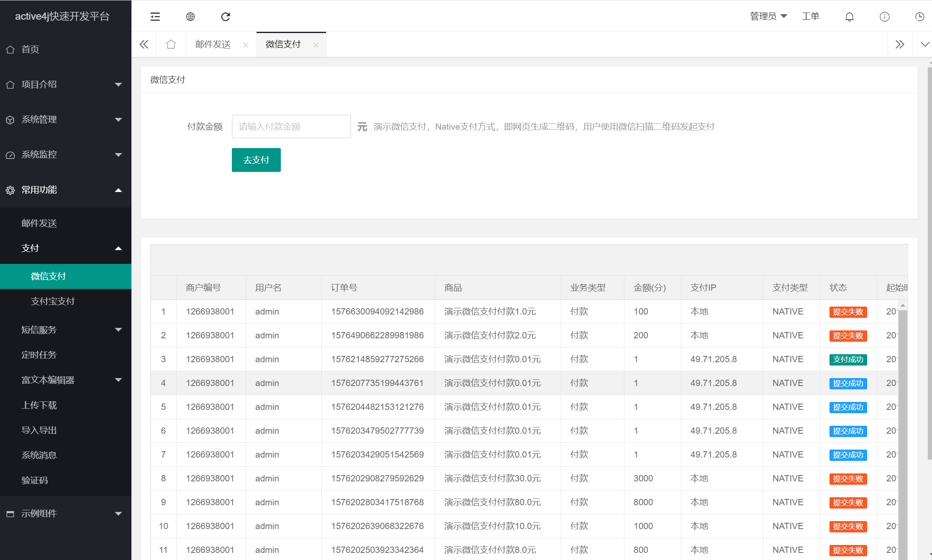This screenshot has height=560, width=932.
Task: Click the 付款金额 input field
Action: pos(291,127)
